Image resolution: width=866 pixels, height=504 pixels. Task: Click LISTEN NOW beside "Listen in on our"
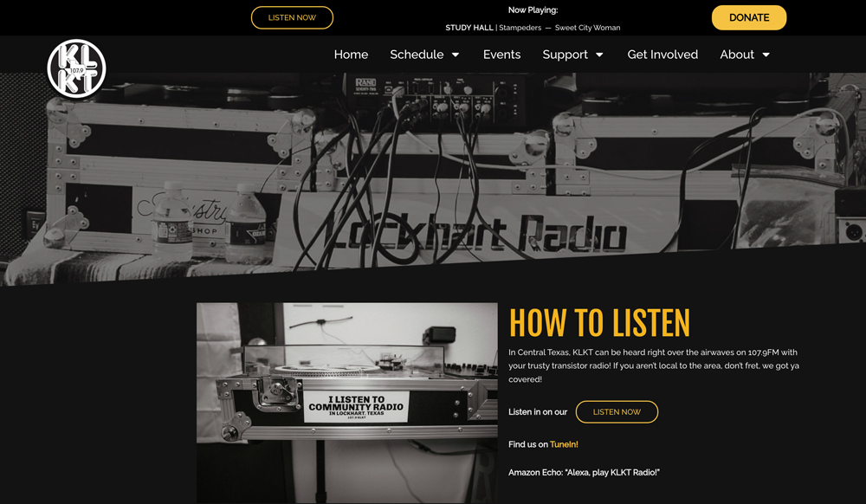[x=617, y=412]
